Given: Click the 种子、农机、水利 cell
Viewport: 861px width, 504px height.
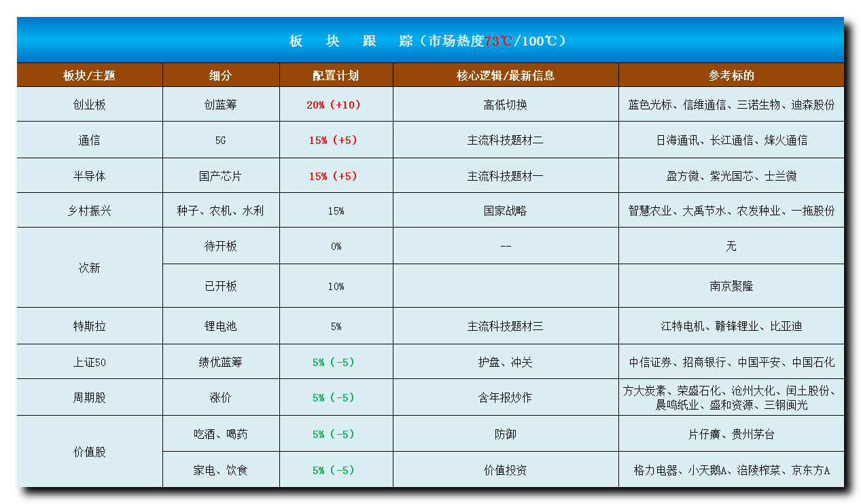Looking at the screenshot, I should pyautogui.click(x=221, y=211).
